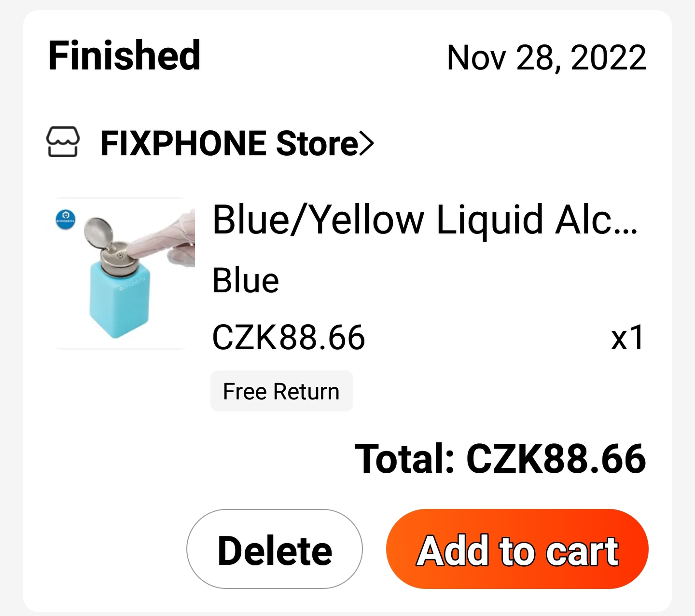This screenshot has width=695, height=616.
Task: Click the word Store in the shop name
Action: [317, 144]
